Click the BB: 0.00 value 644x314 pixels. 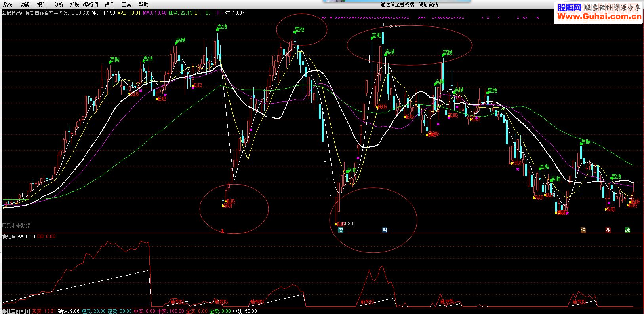[46, 236]
